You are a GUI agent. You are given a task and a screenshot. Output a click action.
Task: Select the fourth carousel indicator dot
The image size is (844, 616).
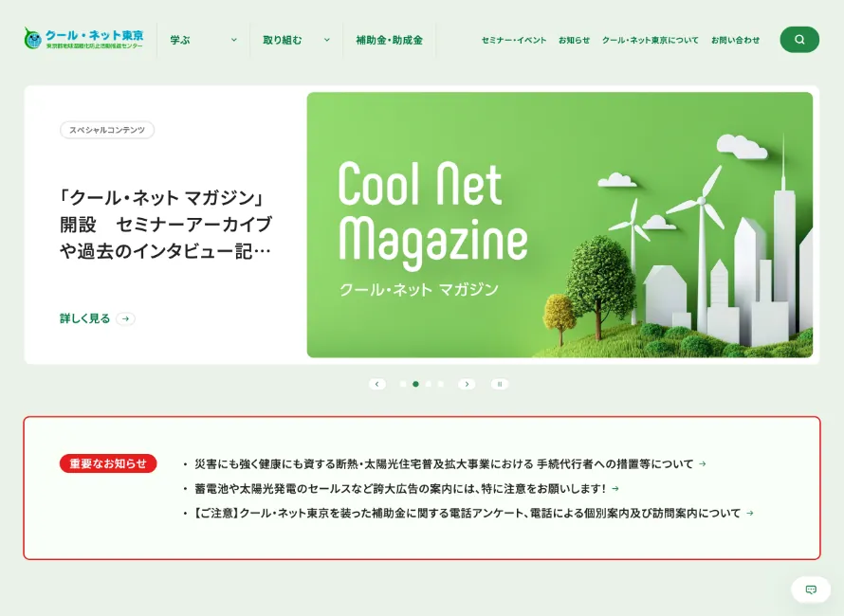click(x=441, y=384)
